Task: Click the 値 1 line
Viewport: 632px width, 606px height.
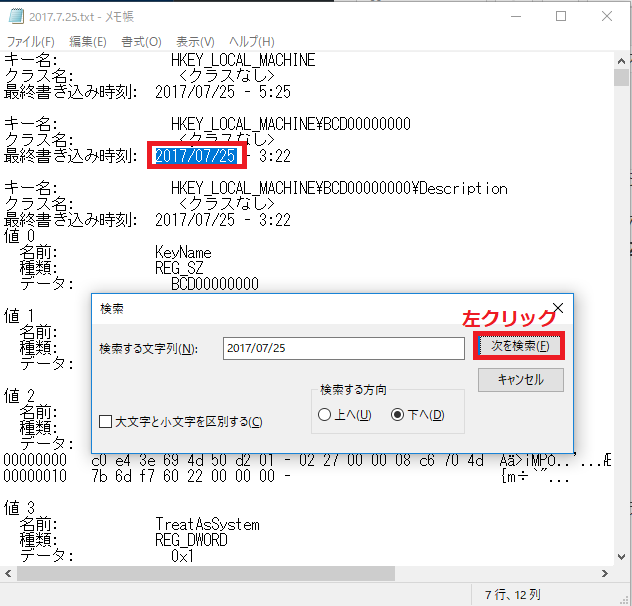Action: point(19,316)
